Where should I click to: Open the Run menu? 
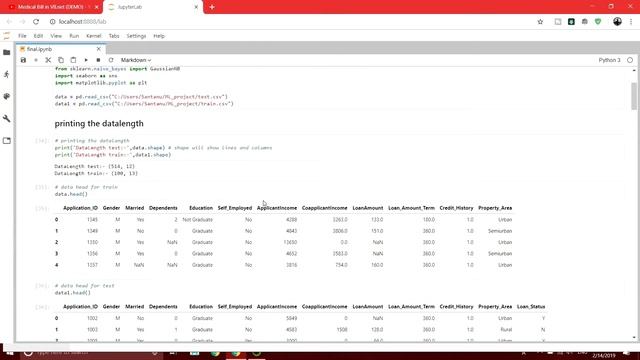pos(74,36)
